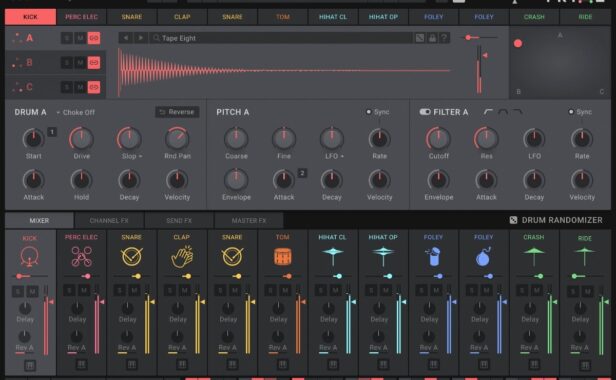Click the number 2 badge beside pitch Attack

coord(302,173)
